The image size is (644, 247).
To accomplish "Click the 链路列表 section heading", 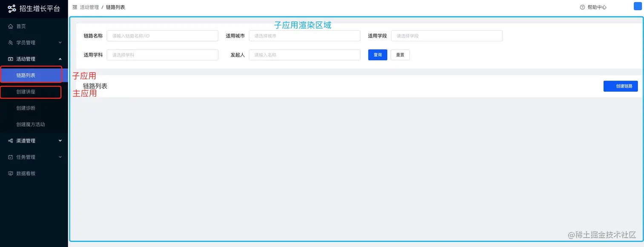I will point(95,86).
